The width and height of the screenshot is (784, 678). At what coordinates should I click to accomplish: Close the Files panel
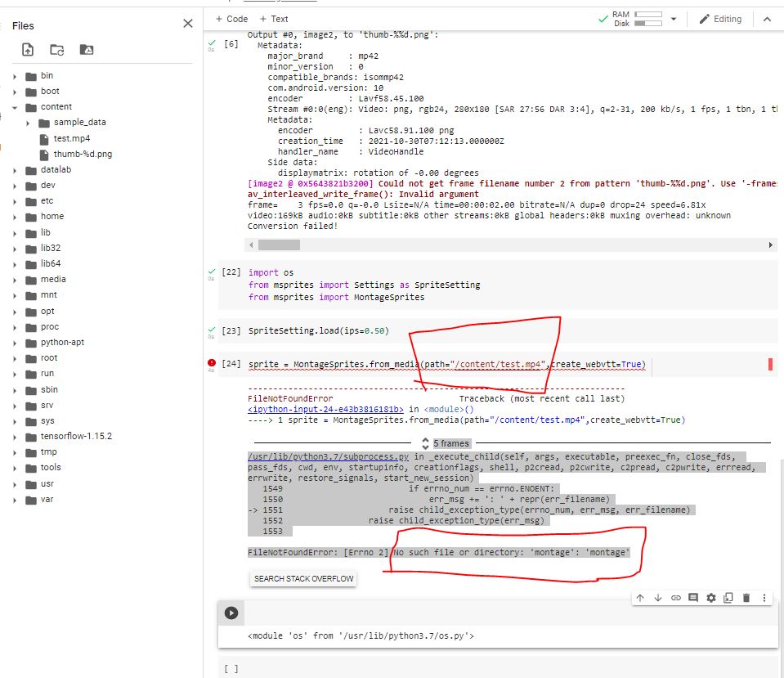point(188,24)
